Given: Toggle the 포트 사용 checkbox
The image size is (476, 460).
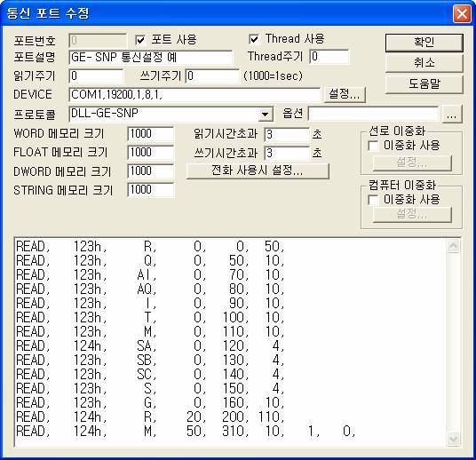Looking at the screenshot, I should point(140,40).
